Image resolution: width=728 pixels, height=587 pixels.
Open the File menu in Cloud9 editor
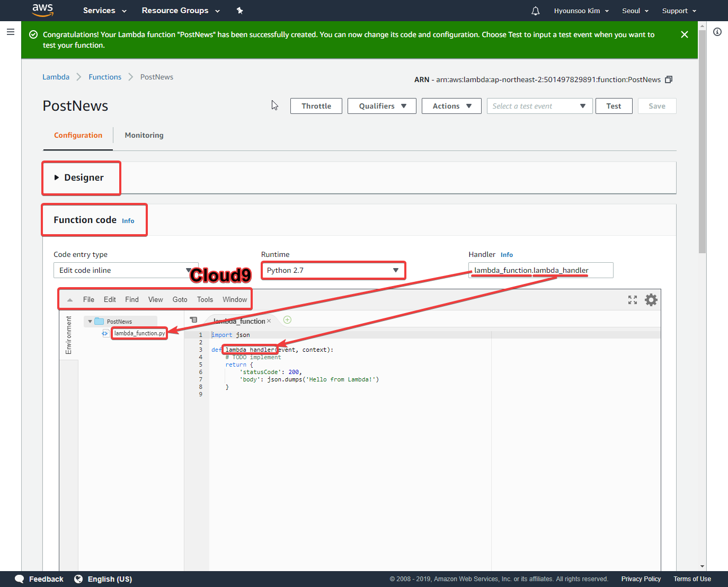tap(88, 299)
